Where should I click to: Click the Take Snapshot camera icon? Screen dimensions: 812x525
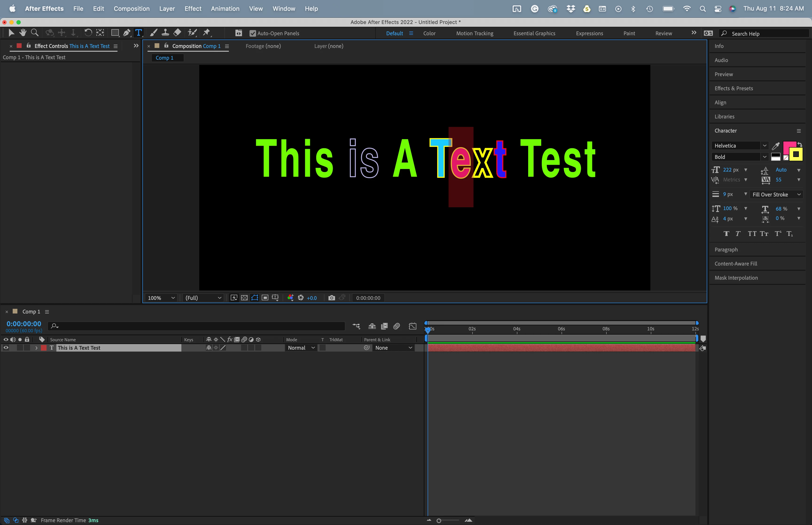[x=331, y=298]
